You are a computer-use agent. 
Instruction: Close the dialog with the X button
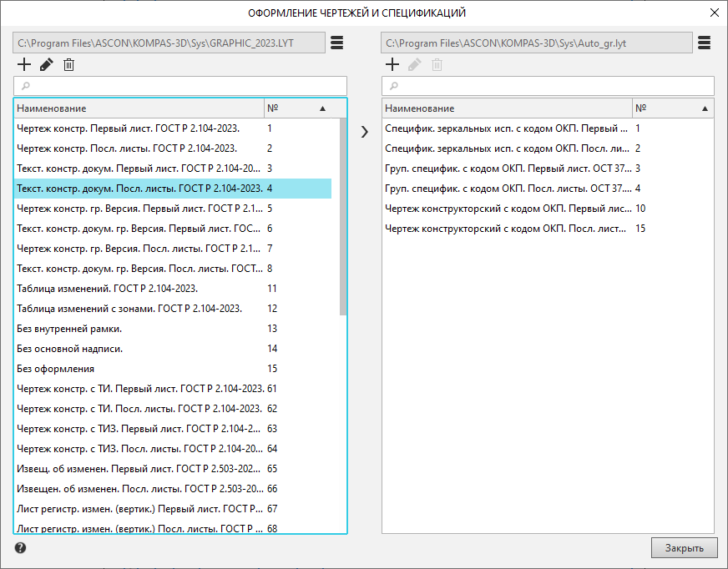click(x=714, y=13)
